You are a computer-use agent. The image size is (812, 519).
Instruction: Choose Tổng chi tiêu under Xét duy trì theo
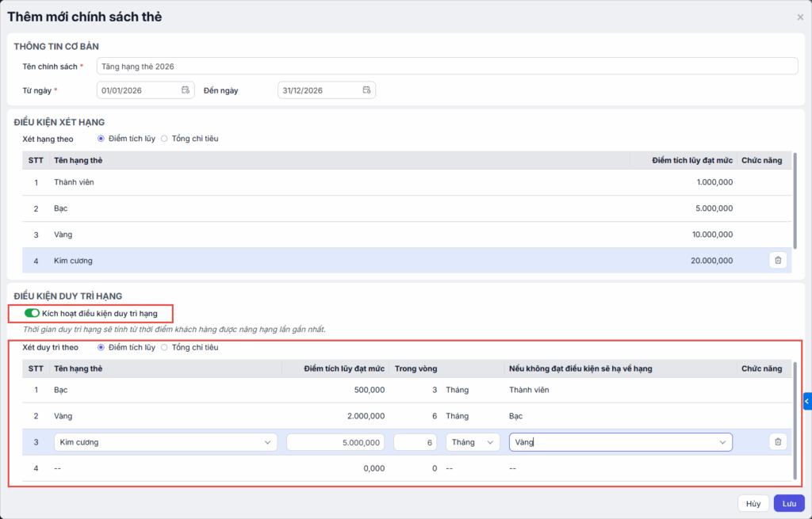tap(165, 347)
